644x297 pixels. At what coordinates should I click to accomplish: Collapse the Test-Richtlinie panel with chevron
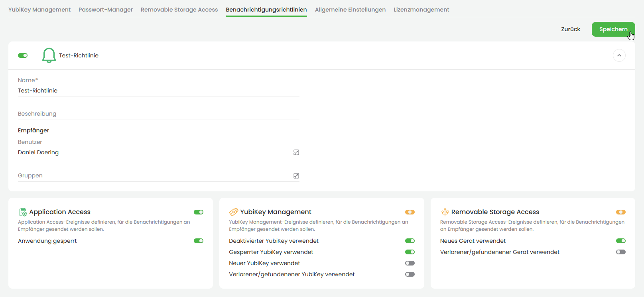(x=619, y=55)
